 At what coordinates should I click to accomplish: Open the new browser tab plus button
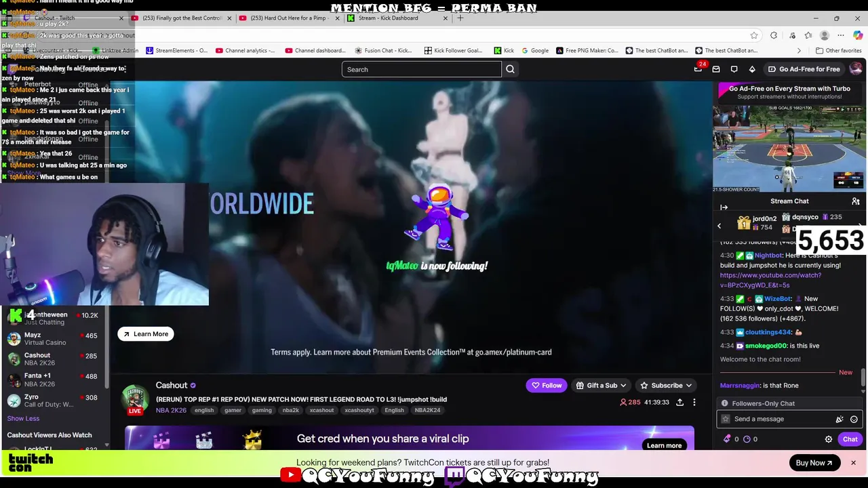click(x=460, y=18)
